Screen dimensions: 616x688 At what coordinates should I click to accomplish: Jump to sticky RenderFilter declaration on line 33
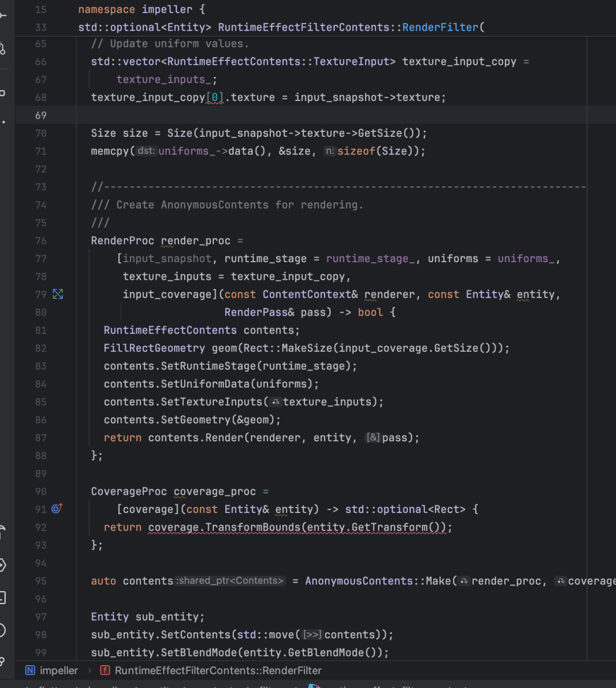pos(281,27)
